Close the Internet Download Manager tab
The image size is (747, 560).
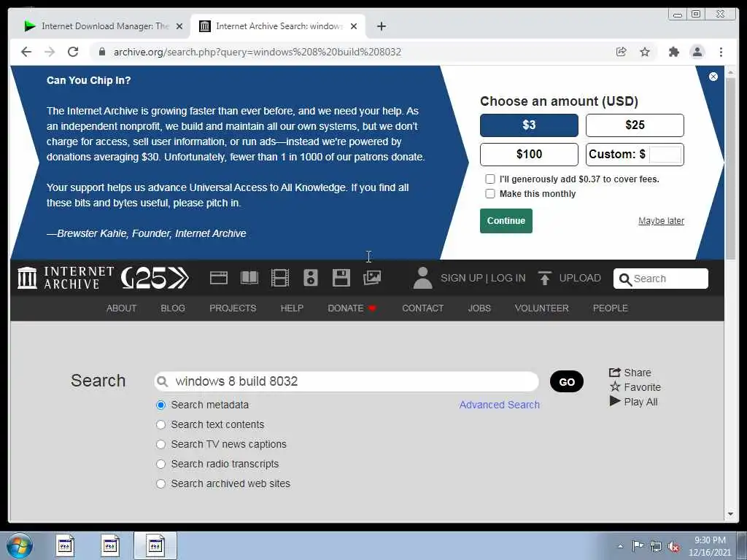(x=179, y=26)
